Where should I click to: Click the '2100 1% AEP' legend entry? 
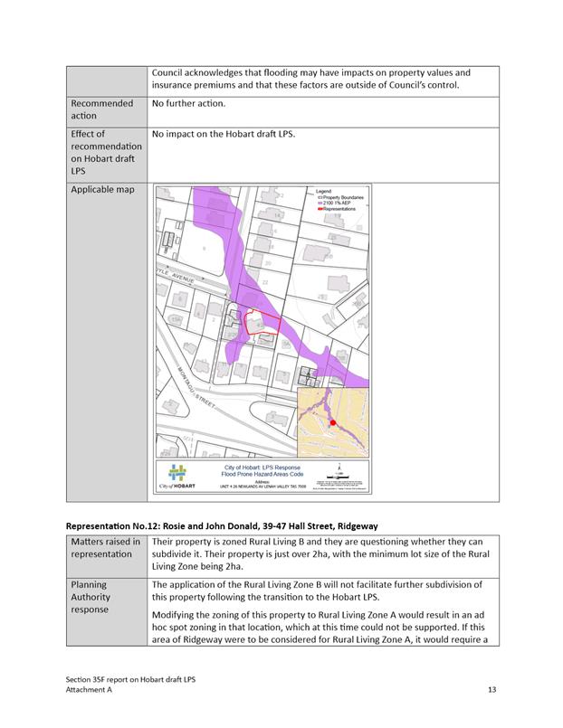click(x=334, y=203)
